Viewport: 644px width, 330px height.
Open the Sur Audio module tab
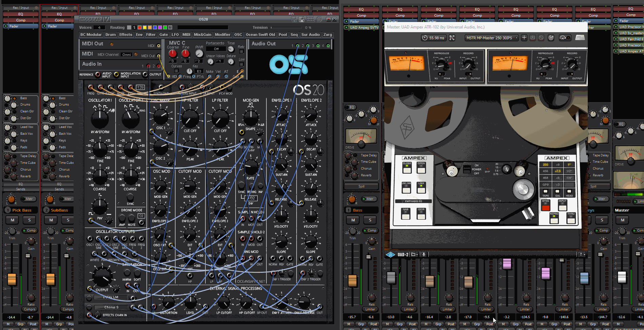[310, 35]
